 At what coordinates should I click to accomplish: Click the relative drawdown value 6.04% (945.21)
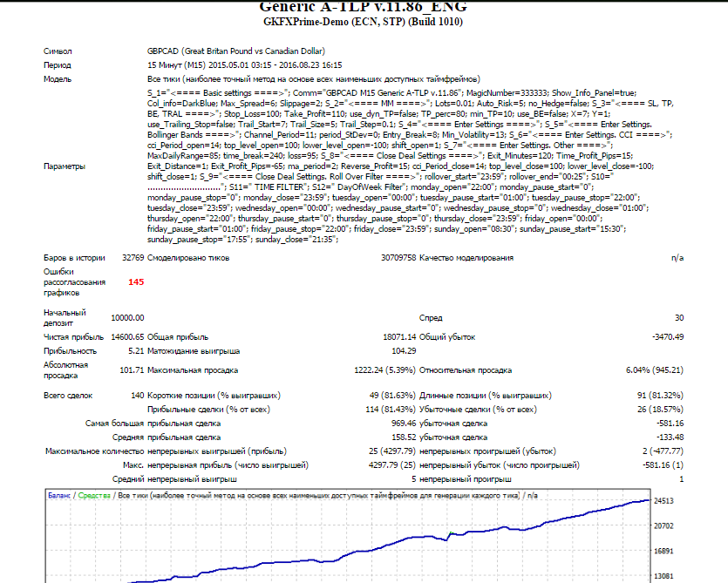click(655, 370)
